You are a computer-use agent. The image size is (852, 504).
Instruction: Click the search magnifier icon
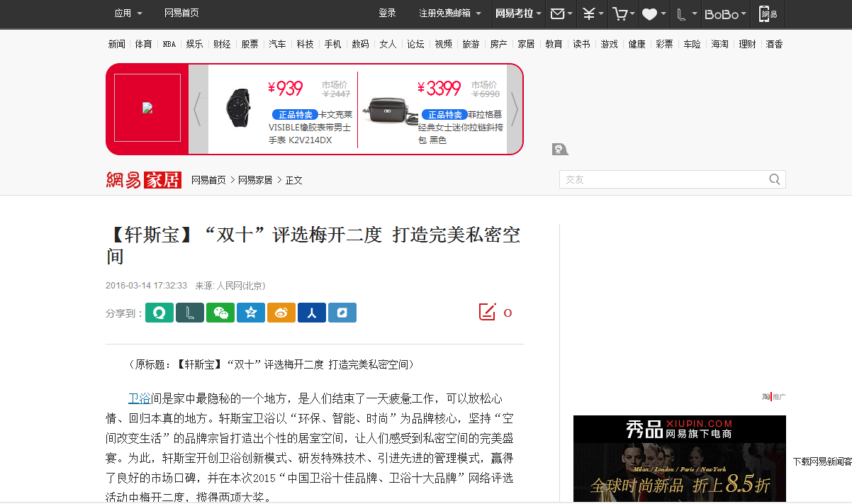pyautogui.click(x=775, y=179)
